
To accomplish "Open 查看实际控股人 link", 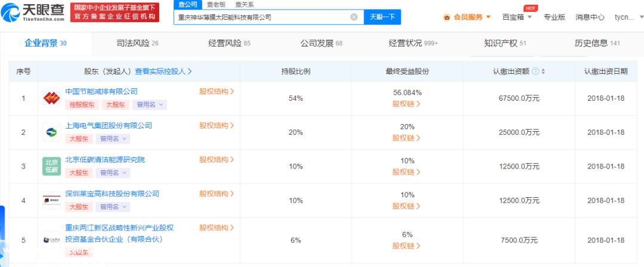I will click(x=163, y=72).
